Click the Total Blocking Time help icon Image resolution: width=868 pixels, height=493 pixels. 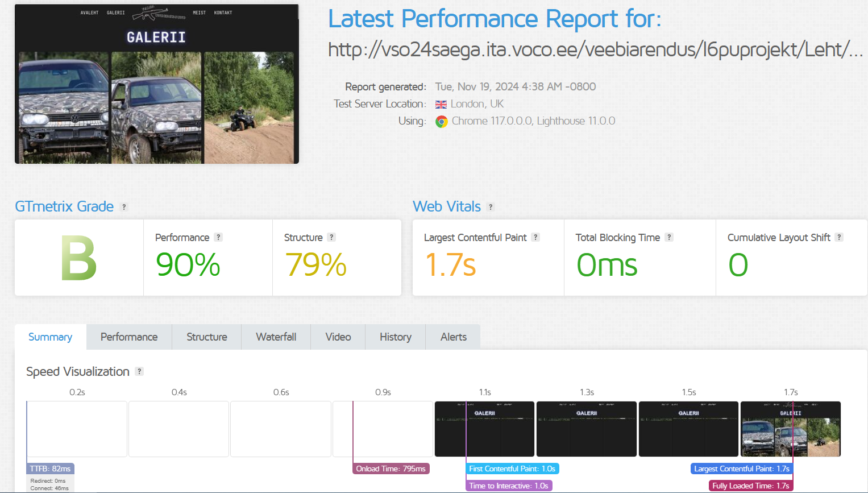669,237
